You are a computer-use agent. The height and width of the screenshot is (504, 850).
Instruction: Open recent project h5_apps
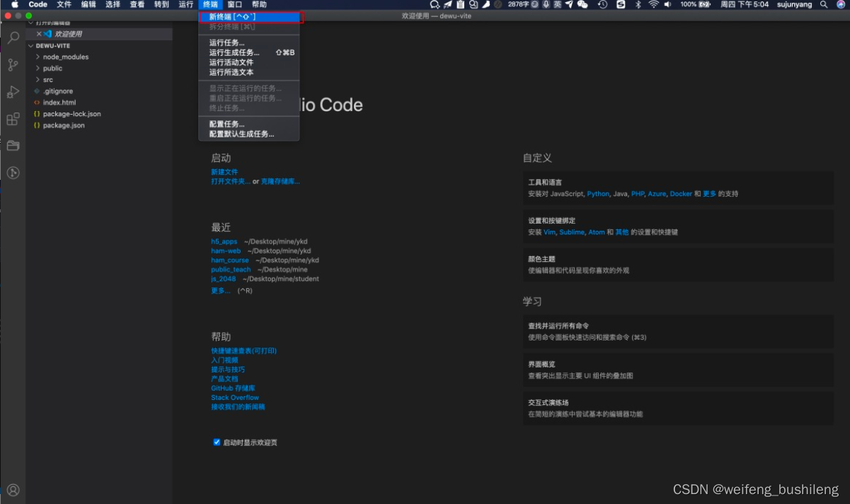click(224, 241)
